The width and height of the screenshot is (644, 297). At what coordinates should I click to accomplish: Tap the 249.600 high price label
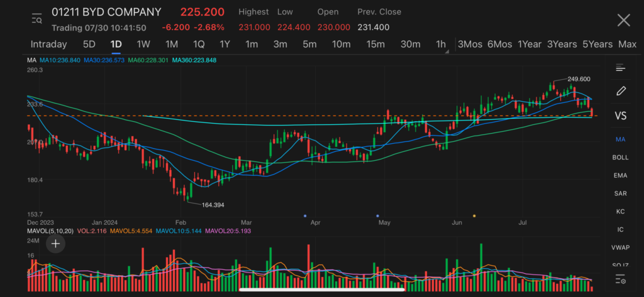coord(578,79)
